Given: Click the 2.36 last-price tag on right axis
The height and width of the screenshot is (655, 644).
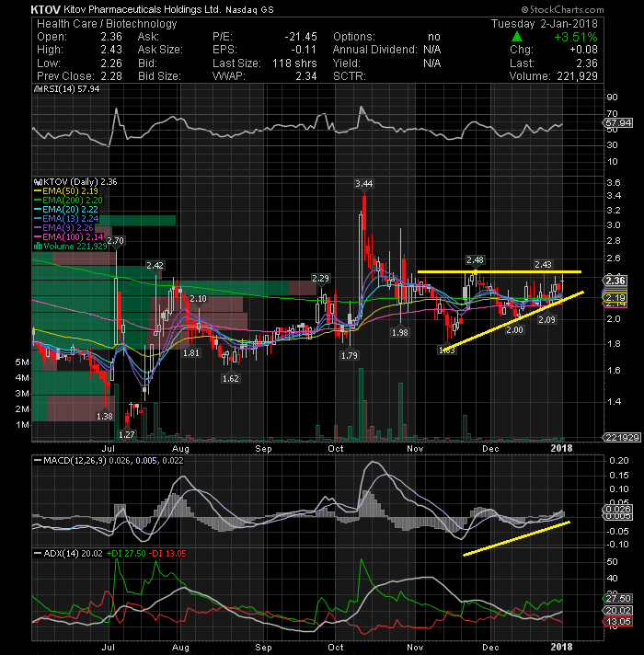Looking at the screenshot, I should click(616, 281).
